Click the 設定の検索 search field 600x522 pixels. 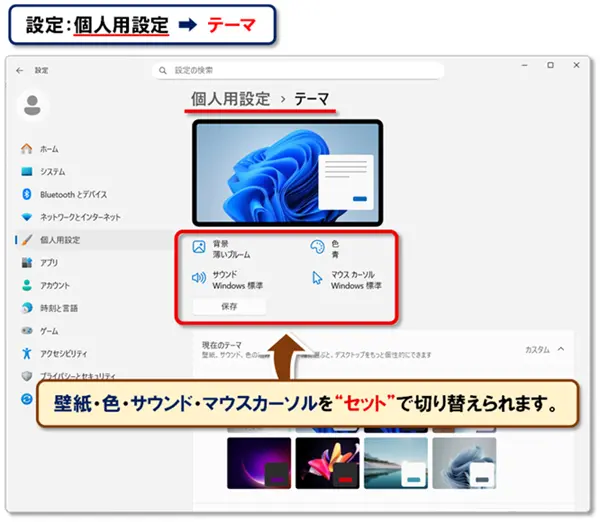[x=298, y=70]
